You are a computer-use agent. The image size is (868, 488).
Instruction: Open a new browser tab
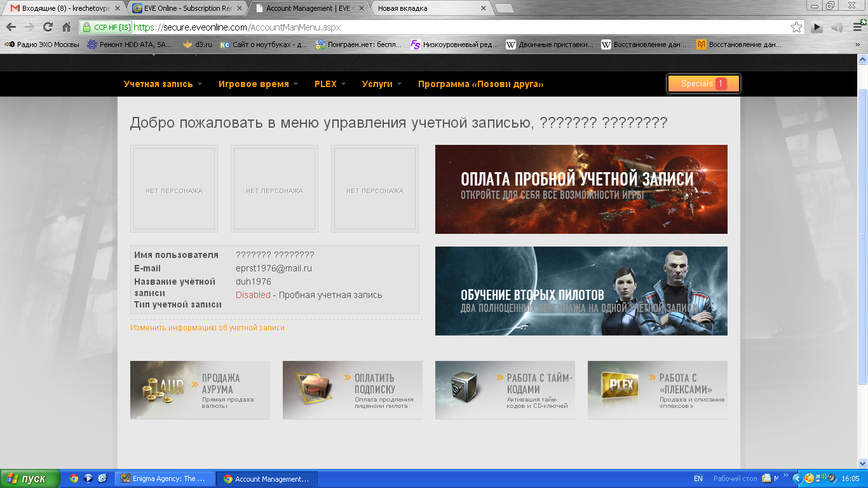[505, 9]
